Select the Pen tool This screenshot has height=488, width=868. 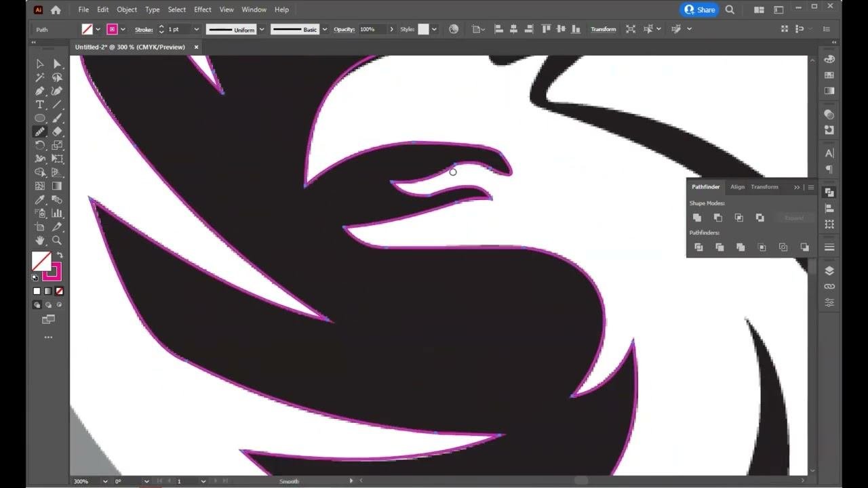point(40,91)
